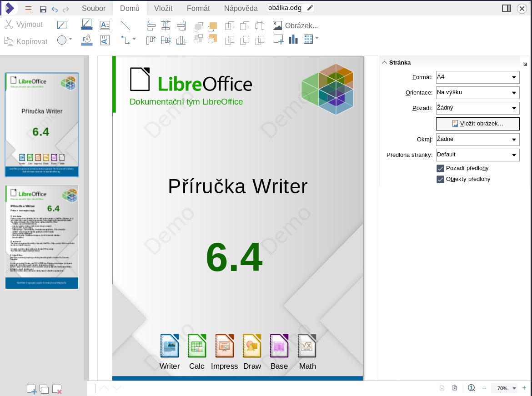Pick the line color tool
This screenshot has height=396, width=532.
87,24
